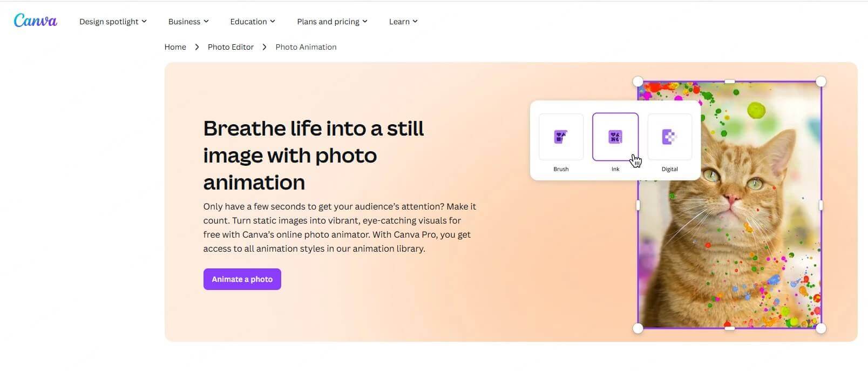Open the Learn menu

coord(403,21)
